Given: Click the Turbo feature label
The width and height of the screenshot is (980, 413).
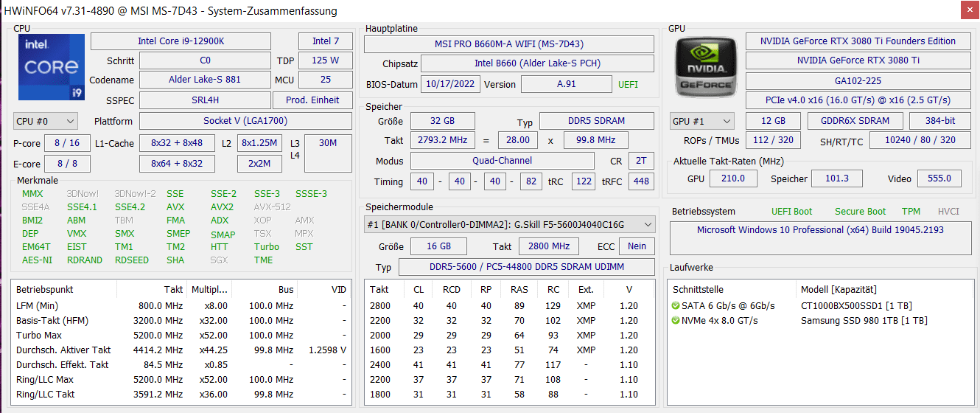Looking at the screenshot, I should click(267, 247).
